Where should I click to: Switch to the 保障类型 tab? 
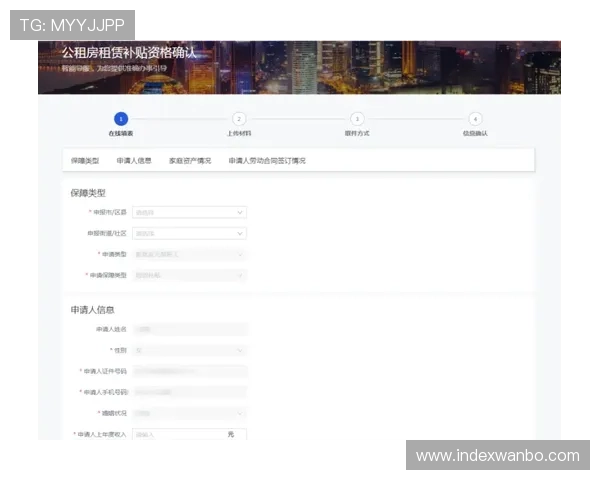(85, 161)
